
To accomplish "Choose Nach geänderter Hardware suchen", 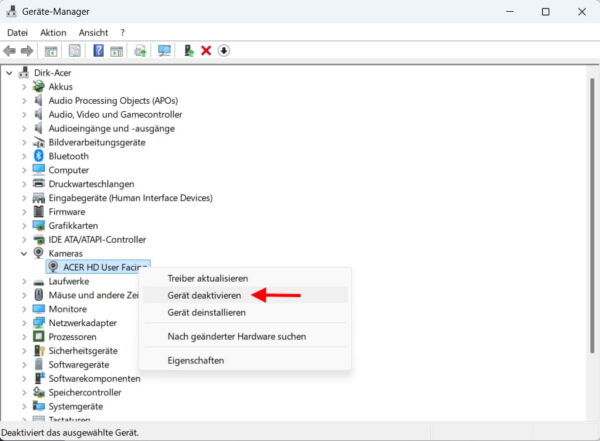I will [245, 336].
